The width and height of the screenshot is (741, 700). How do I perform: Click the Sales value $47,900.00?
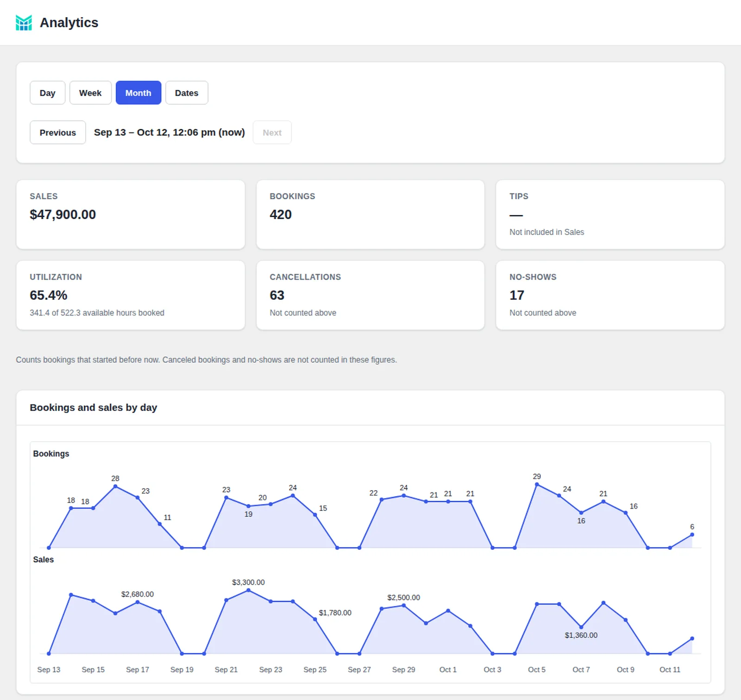click(63, 214)
